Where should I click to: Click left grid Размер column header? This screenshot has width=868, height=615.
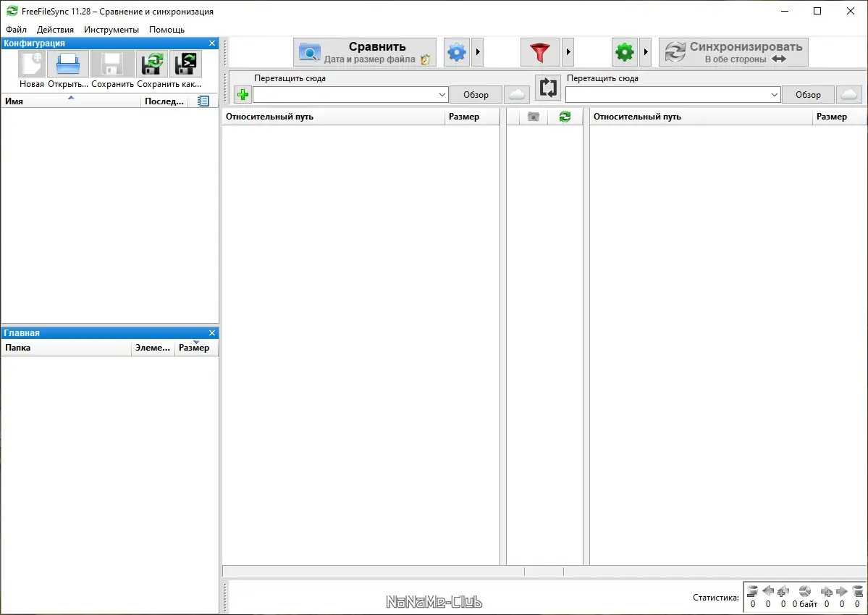click(x=471, y=117)
